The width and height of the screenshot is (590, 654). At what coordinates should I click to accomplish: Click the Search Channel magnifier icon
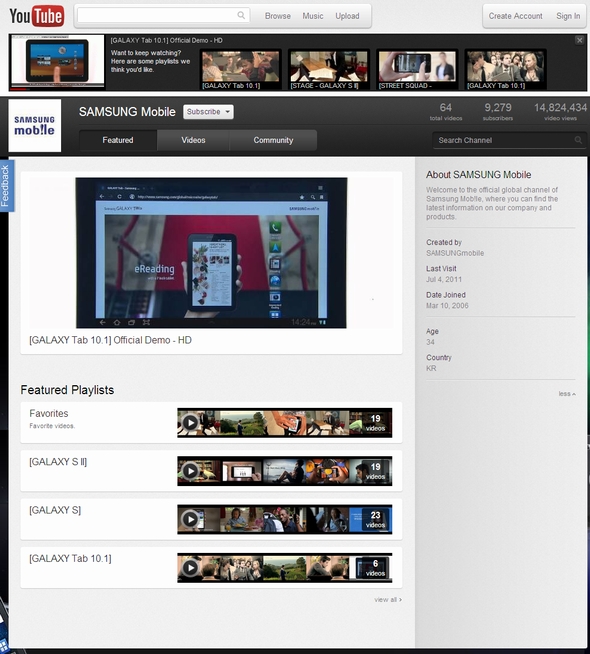pos(578,140)
